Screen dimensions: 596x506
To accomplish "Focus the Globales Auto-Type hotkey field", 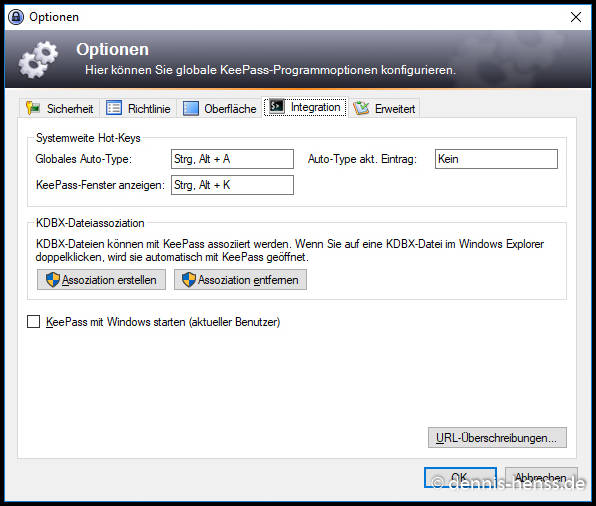I will pyautogui.click(x=232, y=159).
